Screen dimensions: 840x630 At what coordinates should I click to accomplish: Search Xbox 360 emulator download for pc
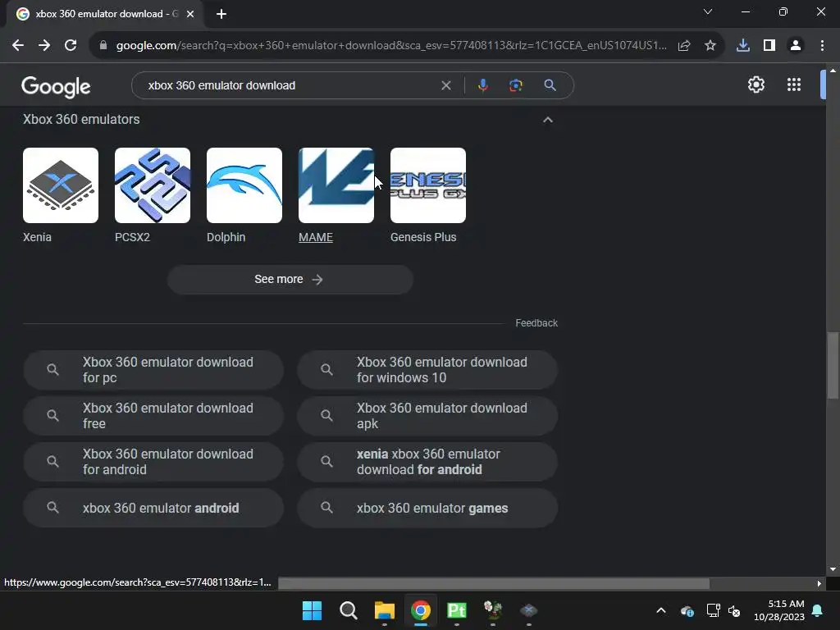pyautogui.click(x=153, y=370)
